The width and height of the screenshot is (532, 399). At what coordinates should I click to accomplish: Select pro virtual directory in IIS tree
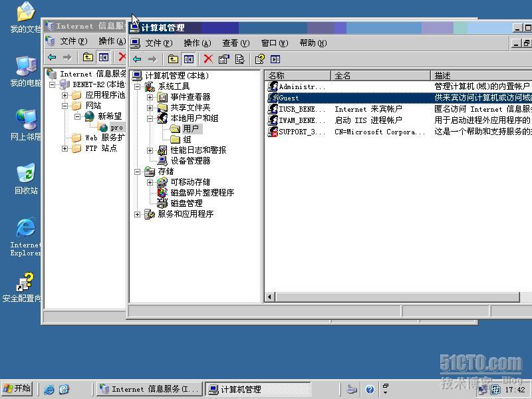116,128
